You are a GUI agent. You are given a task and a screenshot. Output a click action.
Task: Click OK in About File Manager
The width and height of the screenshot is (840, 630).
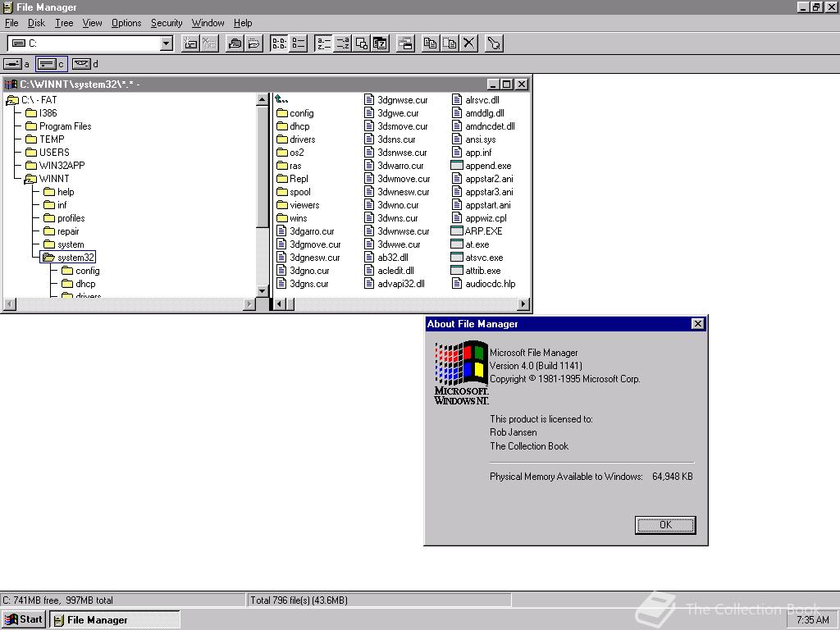coord(664,525)
